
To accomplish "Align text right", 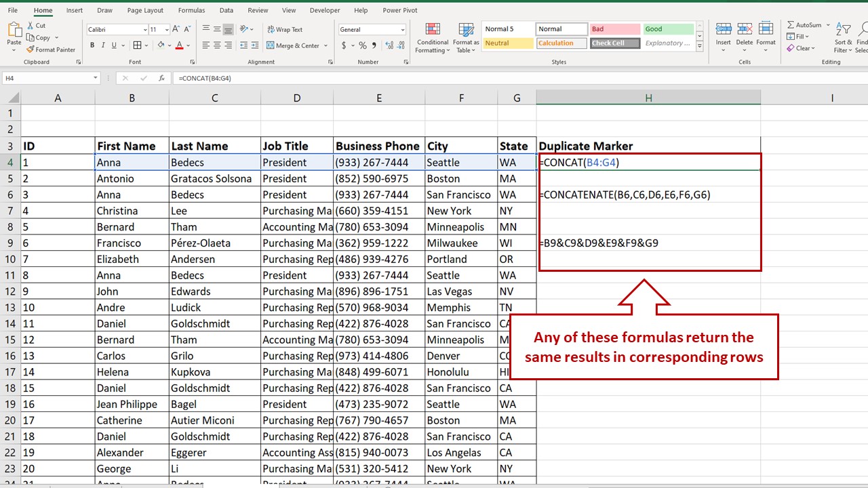I will (x=229, y=45).
